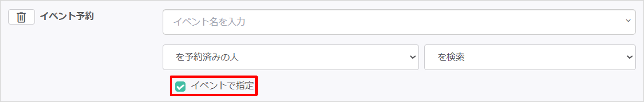The image size is (644, 102).
Task: Toggle the イベントで指定 option label
Action: 222,86
